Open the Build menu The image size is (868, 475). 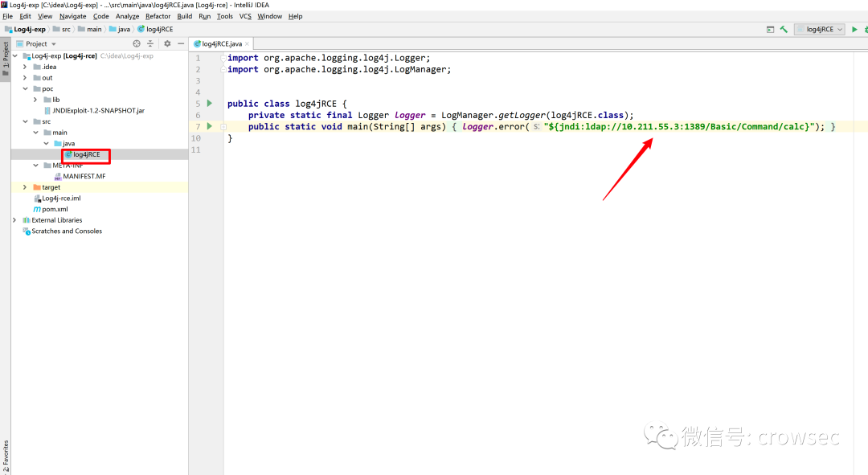coord(184,16)
